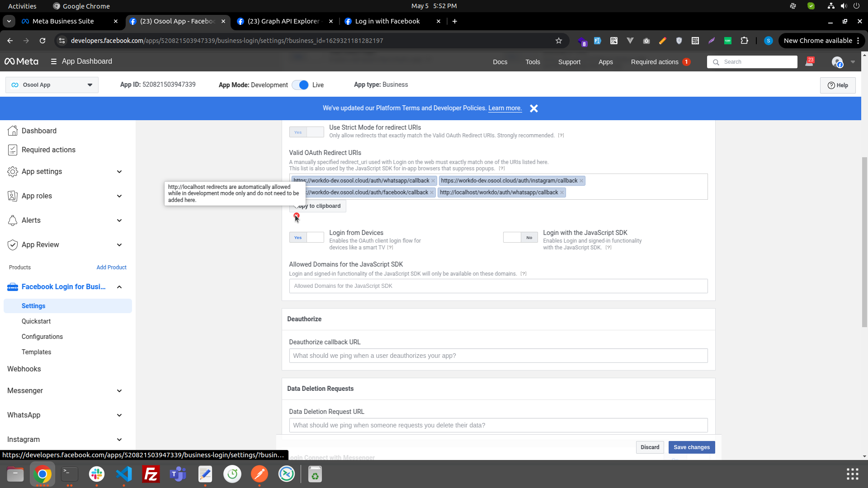Toggle Login with the JavaScript SDK
This screenshot has height=488, width=868.
tap(520, 238)
